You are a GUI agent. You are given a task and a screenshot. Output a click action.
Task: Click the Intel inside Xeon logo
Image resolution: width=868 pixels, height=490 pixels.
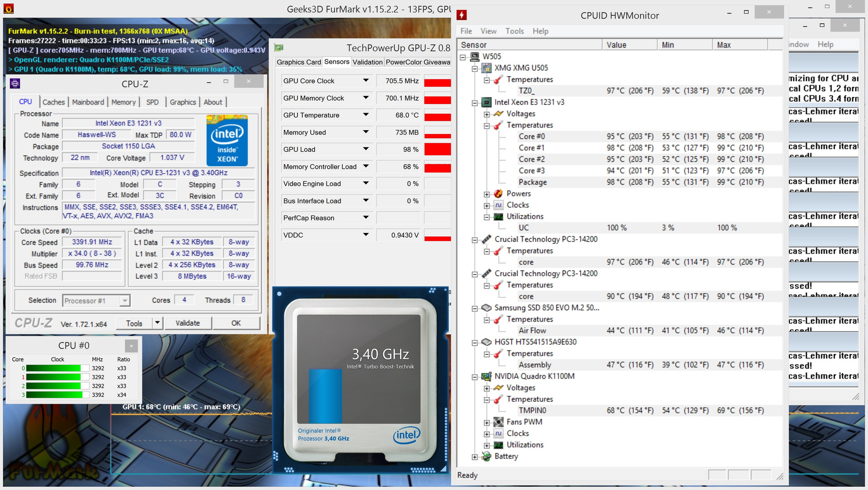(x=227, y=140)
